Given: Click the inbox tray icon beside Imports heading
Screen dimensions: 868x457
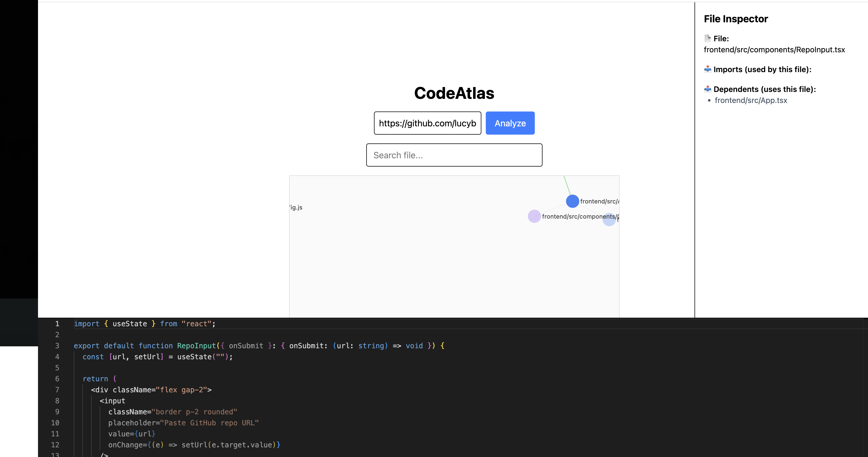Looking at the screenshot, I should pos(708,69).
